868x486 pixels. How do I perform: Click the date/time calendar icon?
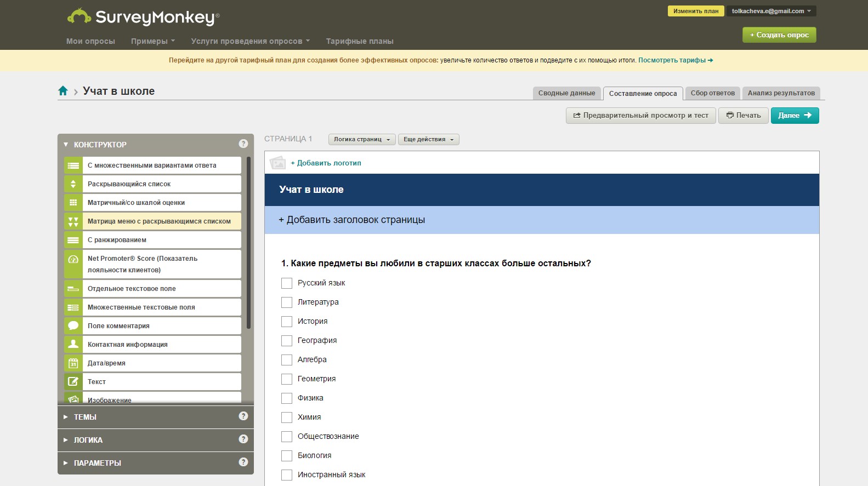[x=73, y=363]
